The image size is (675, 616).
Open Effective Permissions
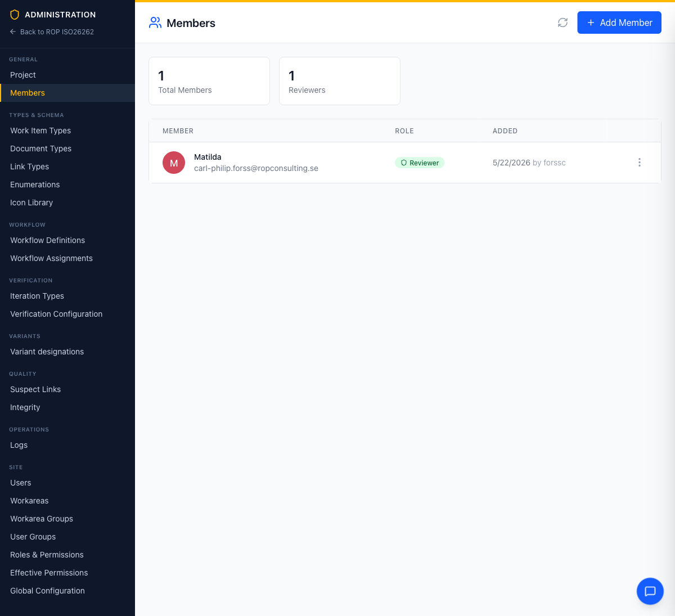[x=67, y=573]
